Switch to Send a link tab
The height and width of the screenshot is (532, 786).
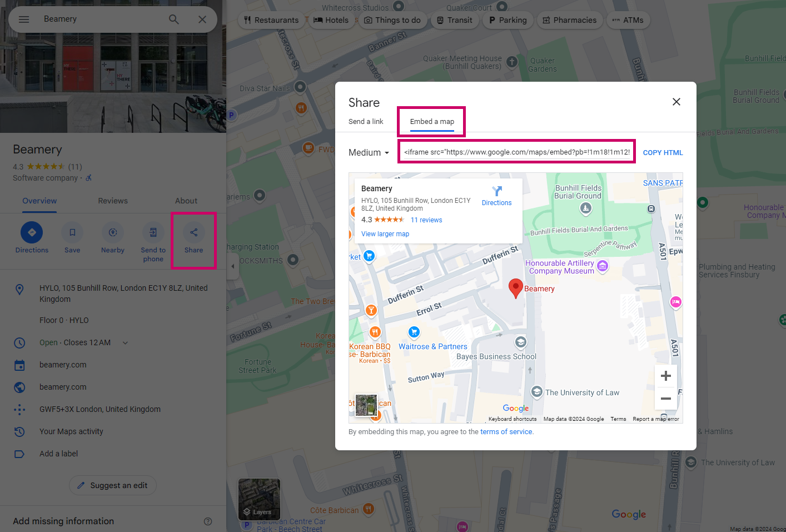click(x=366, y=122)
